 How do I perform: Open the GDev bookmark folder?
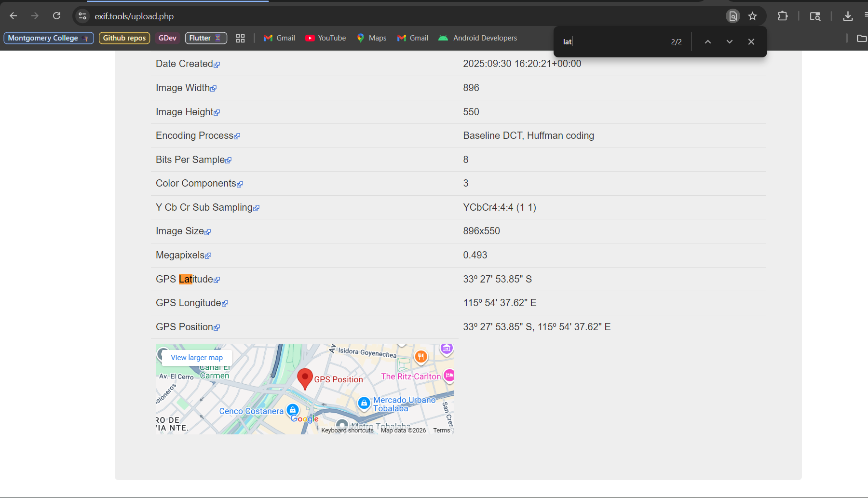tap(167, 38)
